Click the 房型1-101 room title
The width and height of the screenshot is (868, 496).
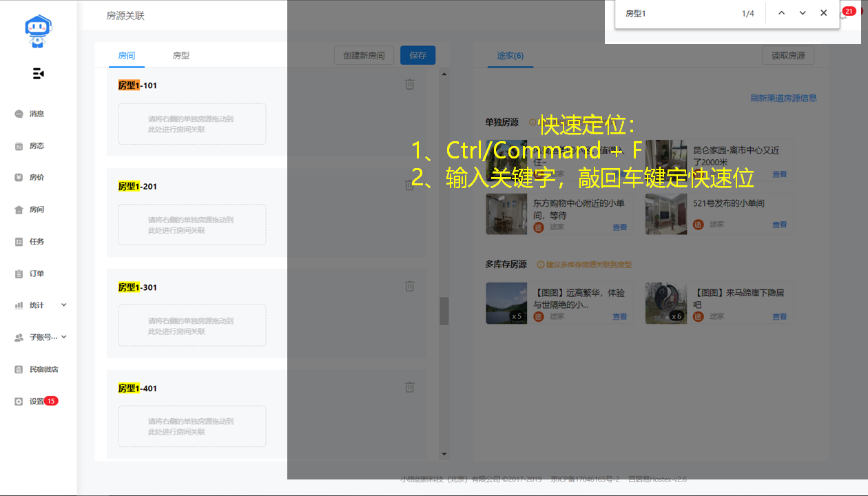[x=138, y=85]
